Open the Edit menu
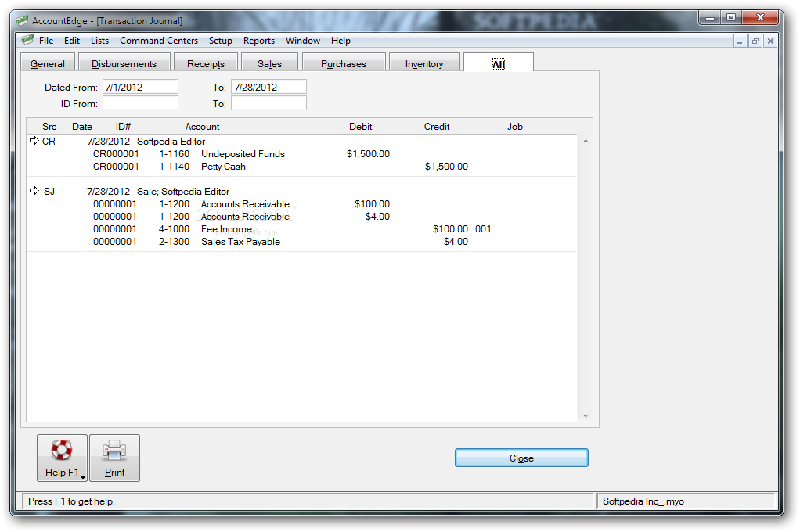This screenshot has height=532, width=800. (72, 41)
